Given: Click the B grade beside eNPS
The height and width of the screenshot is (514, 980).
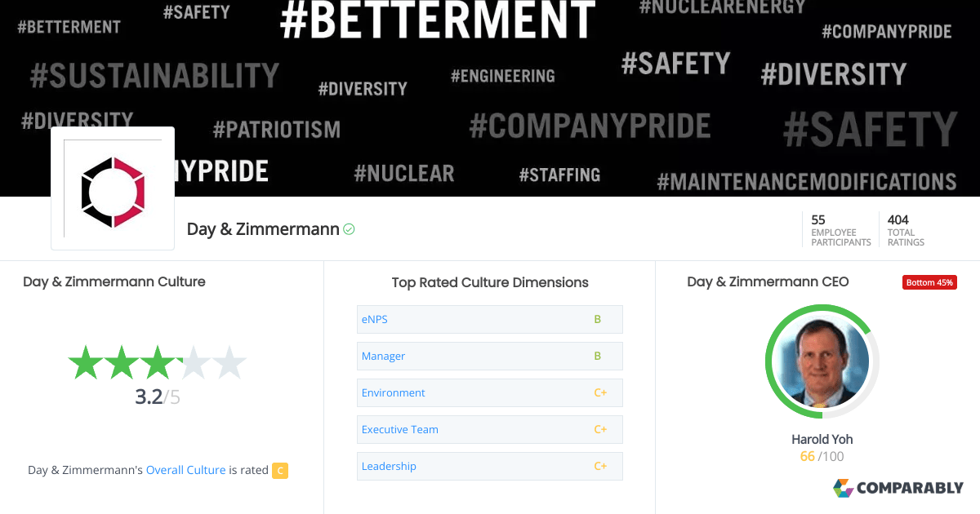Looking at the screenshot, I should (597, 319).
